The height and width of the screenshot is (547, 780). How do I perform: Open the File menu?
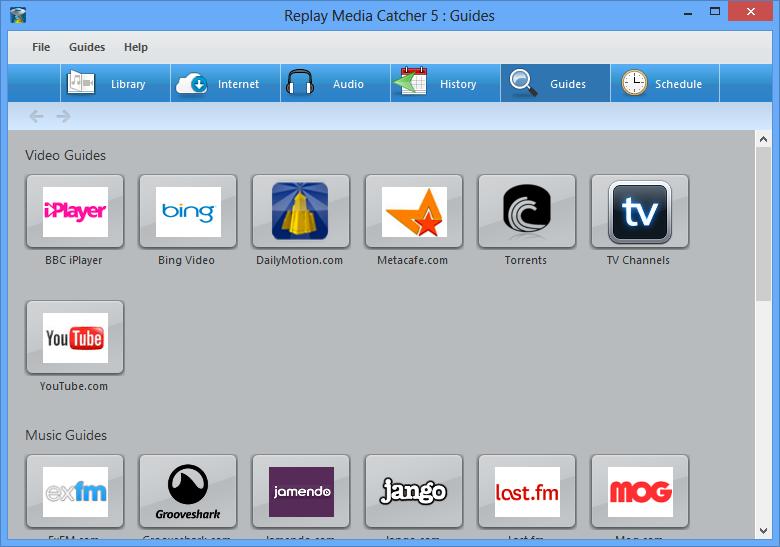coord(41,47)
